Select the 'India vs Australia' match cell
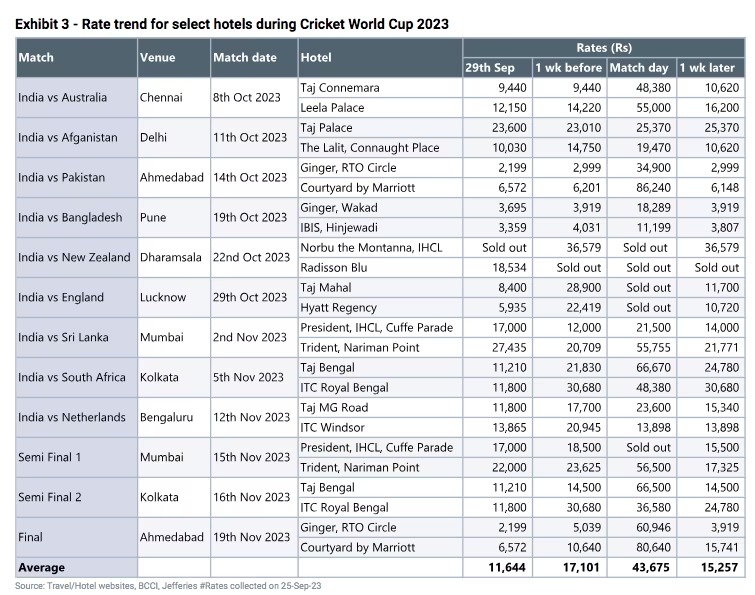The image size is (755, 595). pos(77,98)
